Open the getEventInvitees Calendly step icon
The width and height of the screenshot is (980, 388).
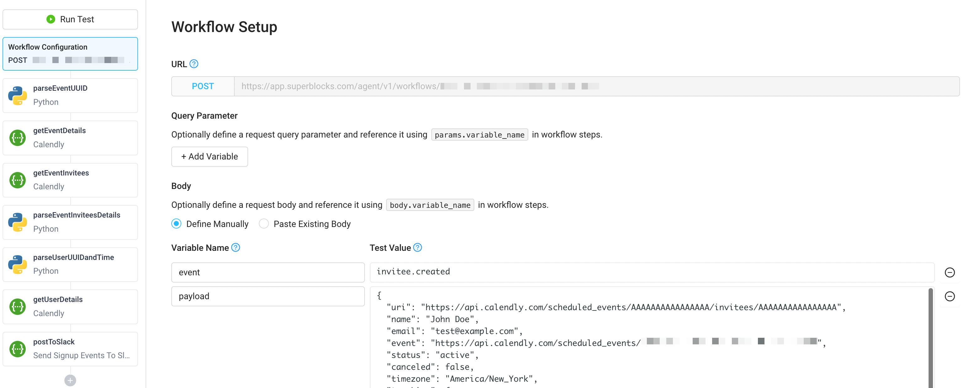tap(17, 180)
